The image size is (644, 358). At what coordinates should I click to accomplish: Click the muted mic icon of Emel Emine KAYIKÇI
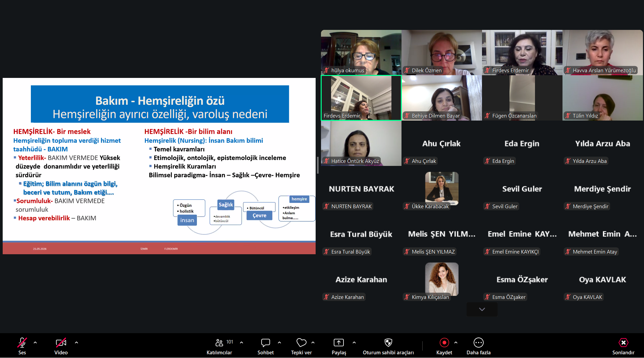tap(487, 252)
